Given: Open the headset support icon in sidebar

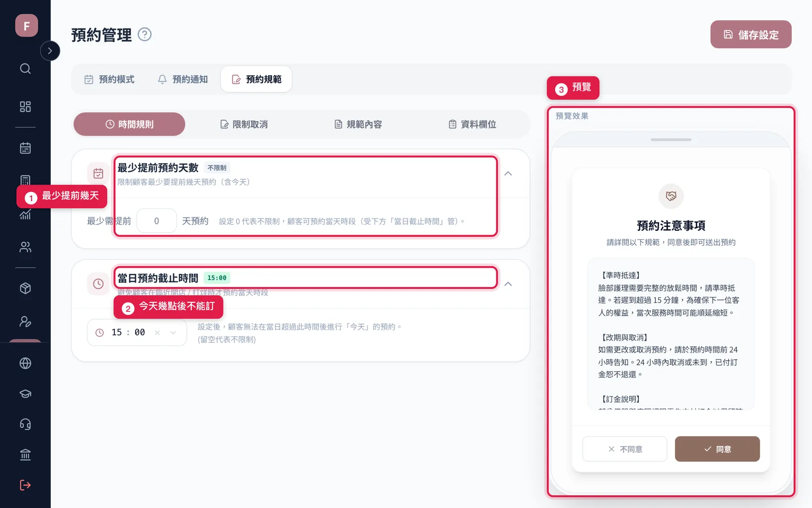Looking at the screenshot, I should (x=25, y=424).
